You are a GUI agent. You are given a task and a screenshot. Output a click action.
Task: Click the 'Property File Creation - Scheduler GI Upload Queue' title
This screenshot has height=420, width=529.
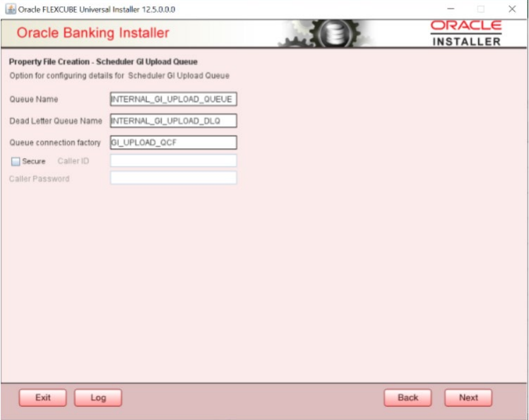[103, 62]
